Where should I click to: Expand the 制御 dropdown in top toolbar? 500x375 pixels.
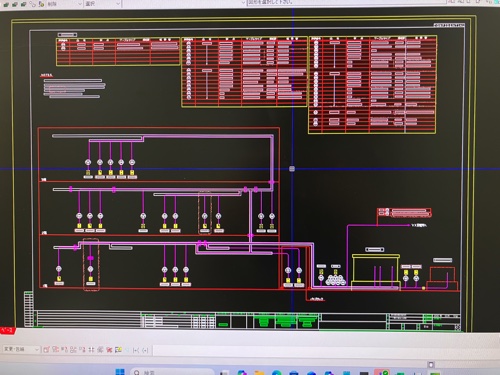pyautogui.click(x=64, y=4)
